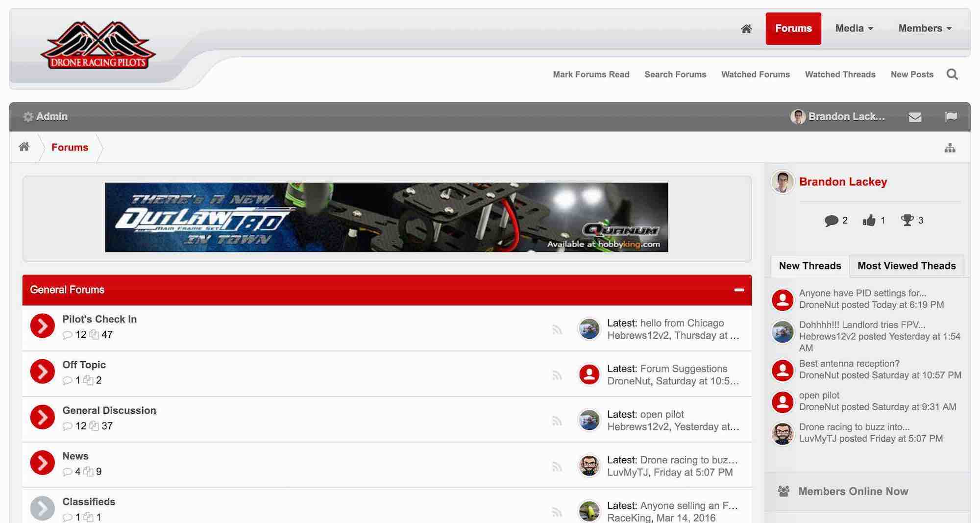Open the General Discussion forum
The width and height of the screenshot is (980, 523).
[109, 410]
